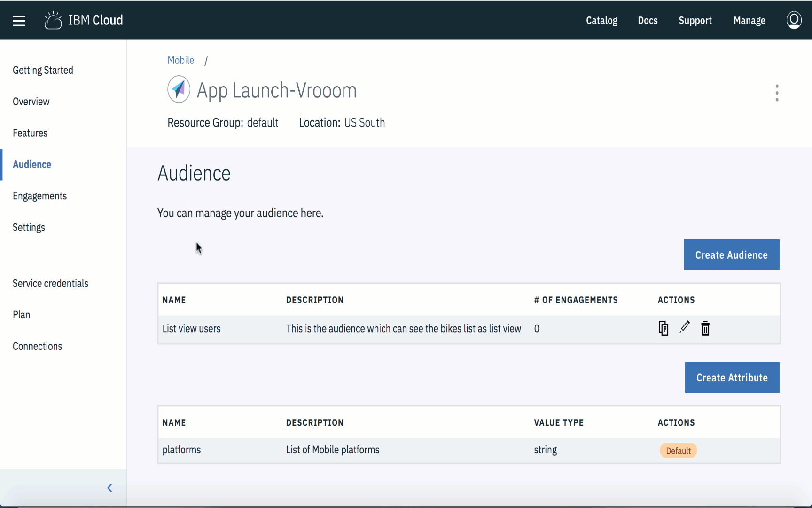Click the Mobile breadcrumb link
The height and width of the screenshot is (508, 812).
pos(181,60)
